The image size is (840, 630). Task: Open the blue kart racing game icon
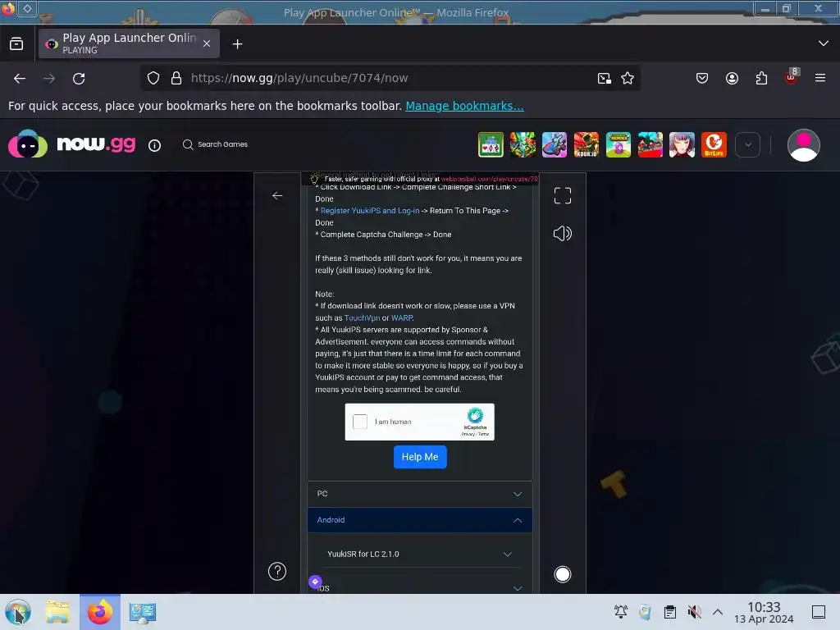point(554,144)
